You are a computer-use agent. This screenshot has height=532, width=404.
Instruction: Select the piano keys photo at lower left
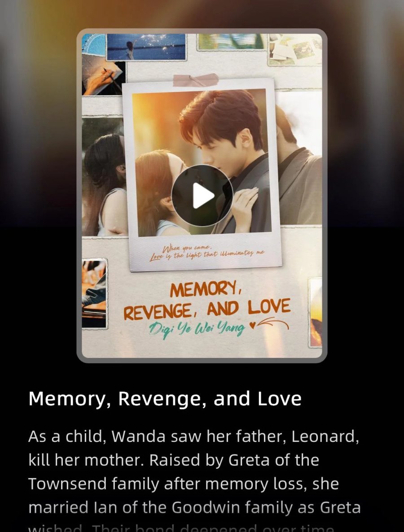(x=94, y=293)
